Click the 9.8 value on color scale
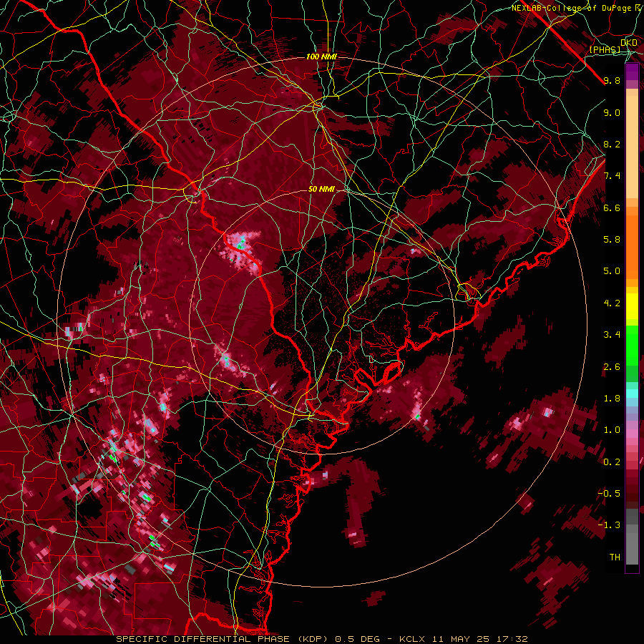Screen dimensions: 644x644 pos(612,80)
